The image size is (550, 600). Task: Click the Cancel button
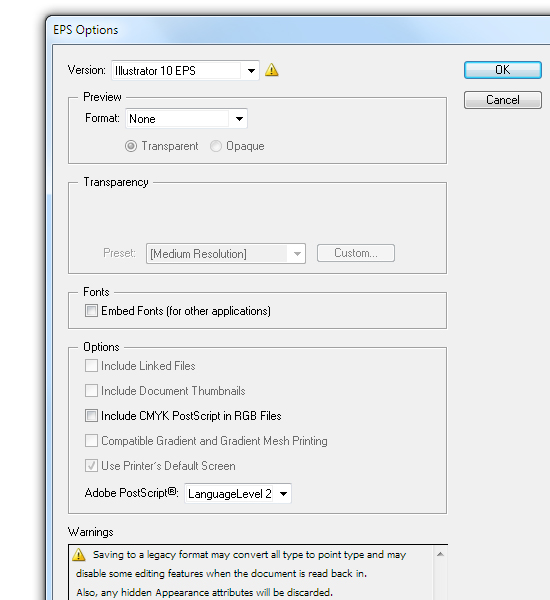click(503, 100)
